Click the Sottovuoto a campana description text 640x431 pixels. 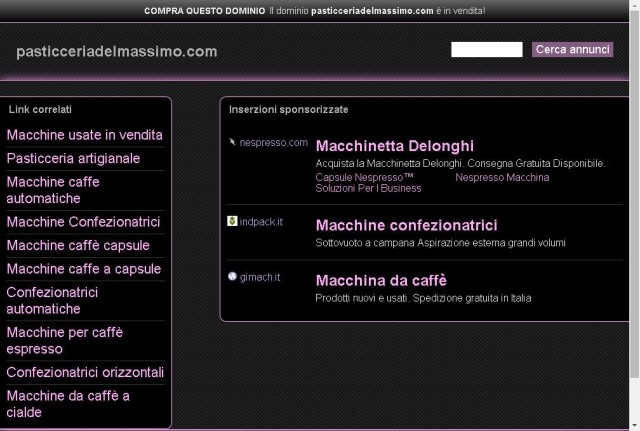pyautogui.click(x=440, y=243)
